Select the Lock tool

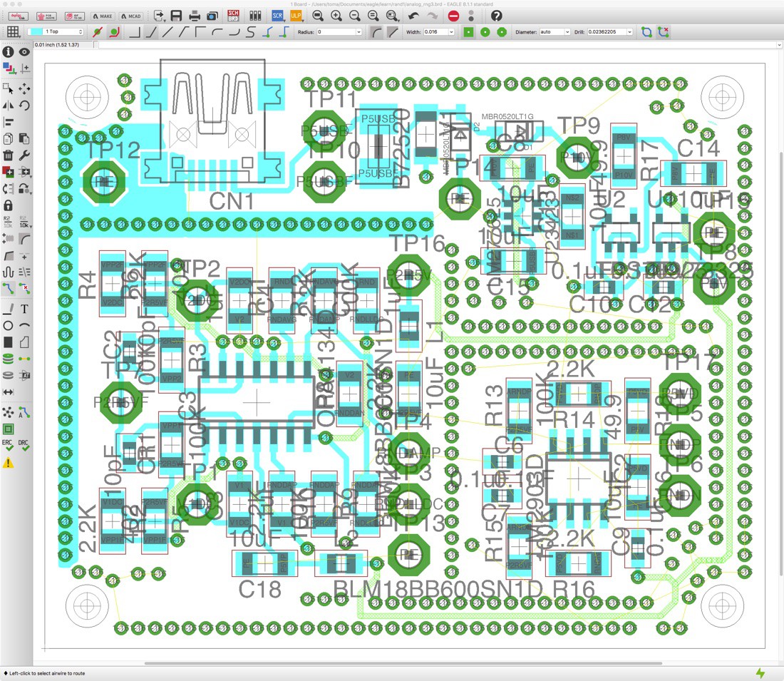coord(8,205)
